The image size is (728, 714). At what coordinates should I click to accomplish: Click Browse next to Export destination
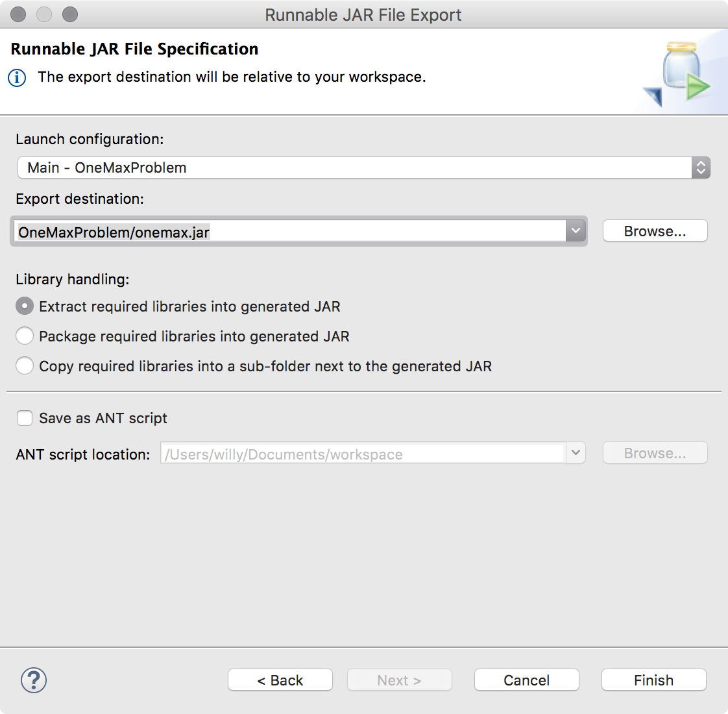pyautogui.click(x=655, y=230)
